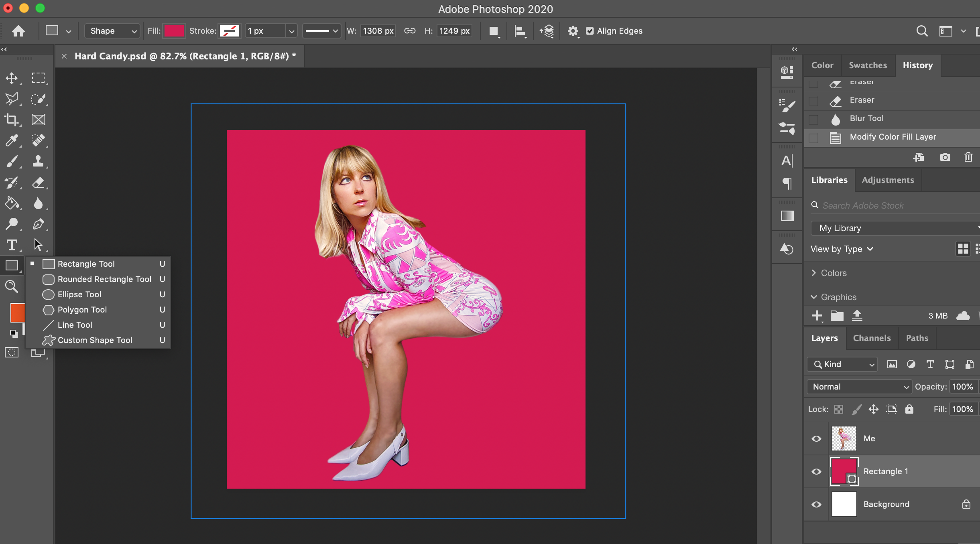Hide the Background layer visibility

(816, 504)
